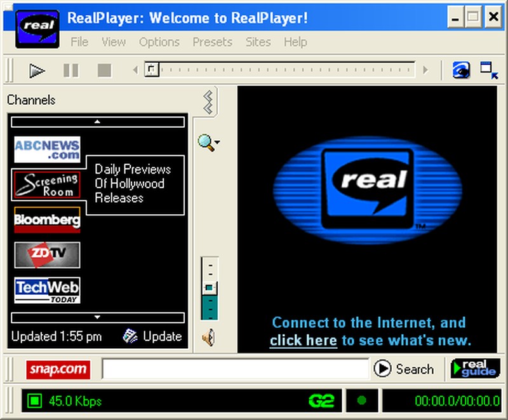
Task: Open the TechWeb Today channel
Action: pos(47,290)
